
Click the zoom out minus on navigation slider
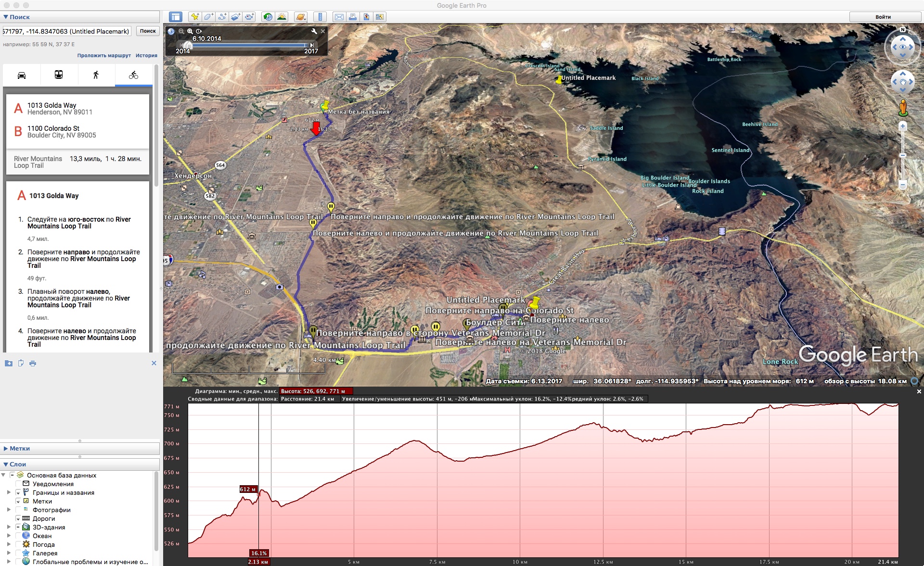[903, 185]
